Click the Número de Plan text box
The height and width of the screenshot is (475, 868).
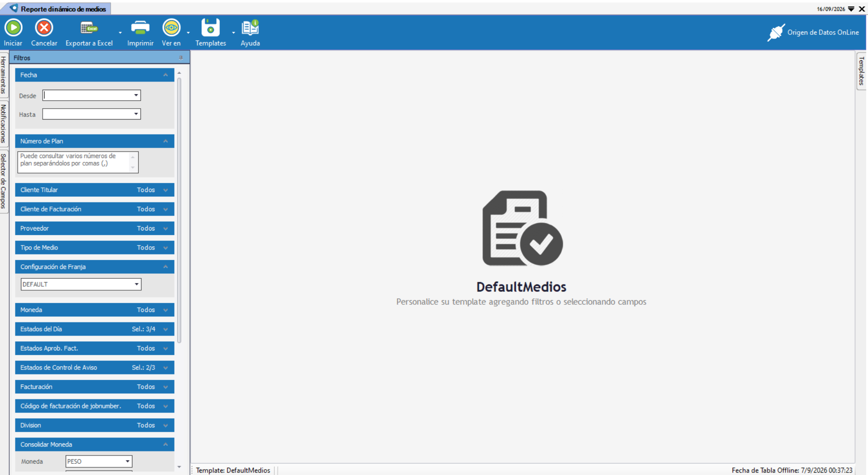(78, 162)
